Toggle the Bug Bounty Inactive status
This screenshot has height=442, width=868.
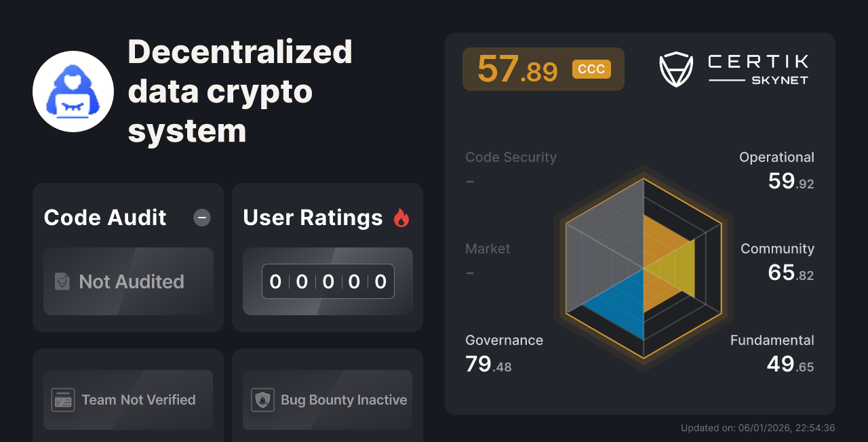click(x=327, y=400)
